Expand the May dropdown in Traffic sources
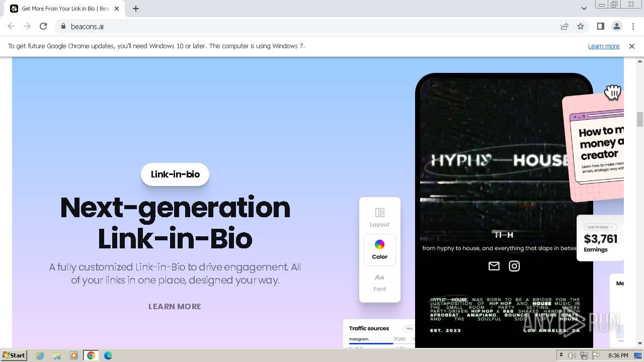644x362 pixels. point(410,328)
